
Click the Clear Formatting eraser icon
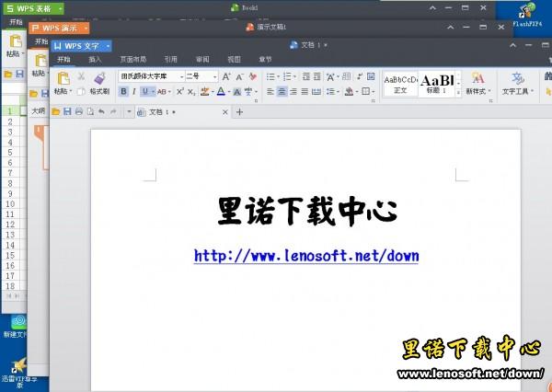pyautogui.click(x=252, y=76)
